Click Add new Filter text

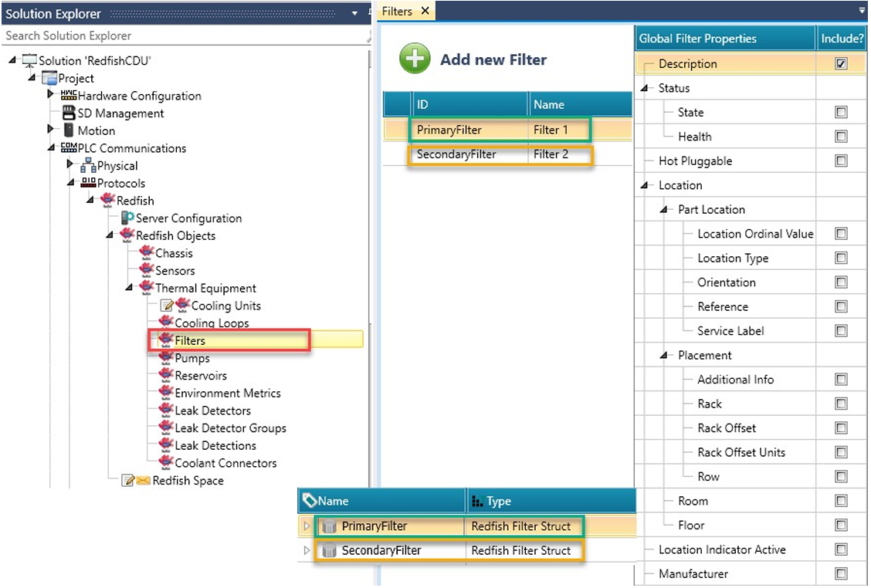click(x=493, y=59)
